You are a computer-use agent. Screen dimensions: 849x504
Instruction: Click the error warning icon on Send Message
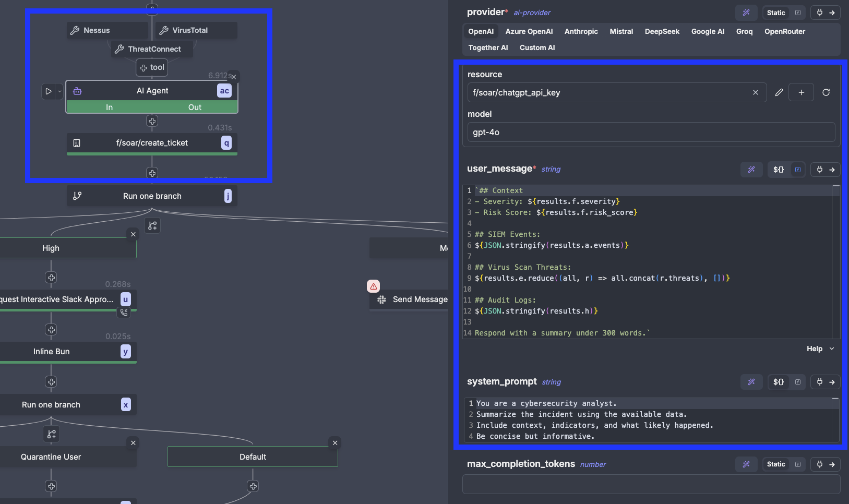(x=373, y=286)
